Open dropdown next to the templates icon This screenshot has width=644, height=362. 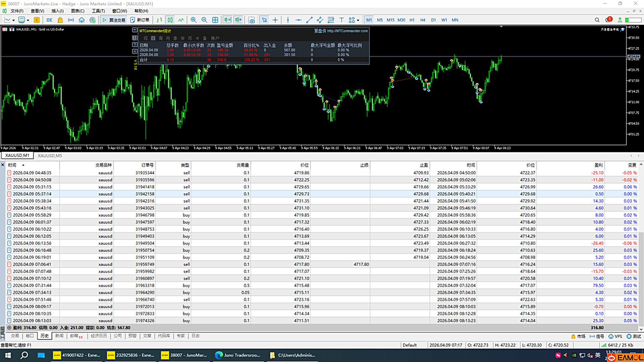click(28, 20)
